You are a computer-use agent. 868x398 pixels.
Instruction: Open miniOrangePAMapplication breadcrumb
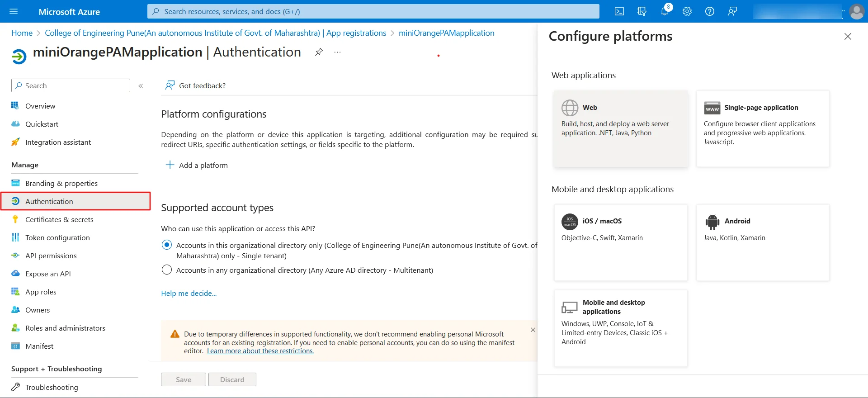click(x=447, y=33)
